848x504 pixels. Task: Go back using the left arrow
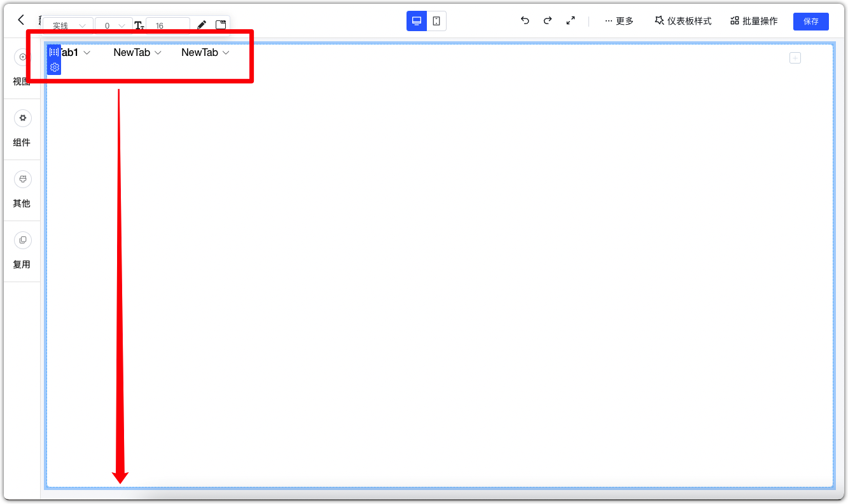tap(21, 20)
